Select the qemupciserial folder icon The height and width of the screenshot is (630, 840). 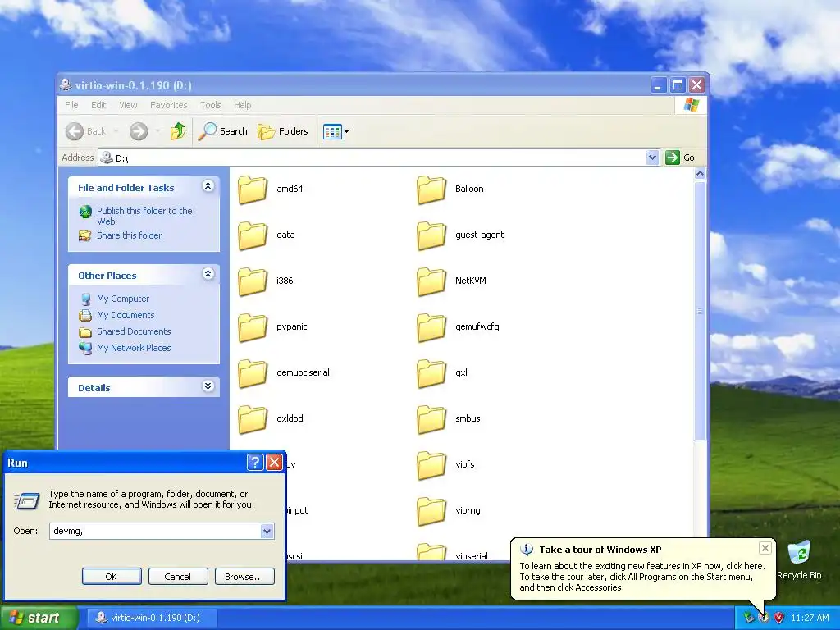253,373
